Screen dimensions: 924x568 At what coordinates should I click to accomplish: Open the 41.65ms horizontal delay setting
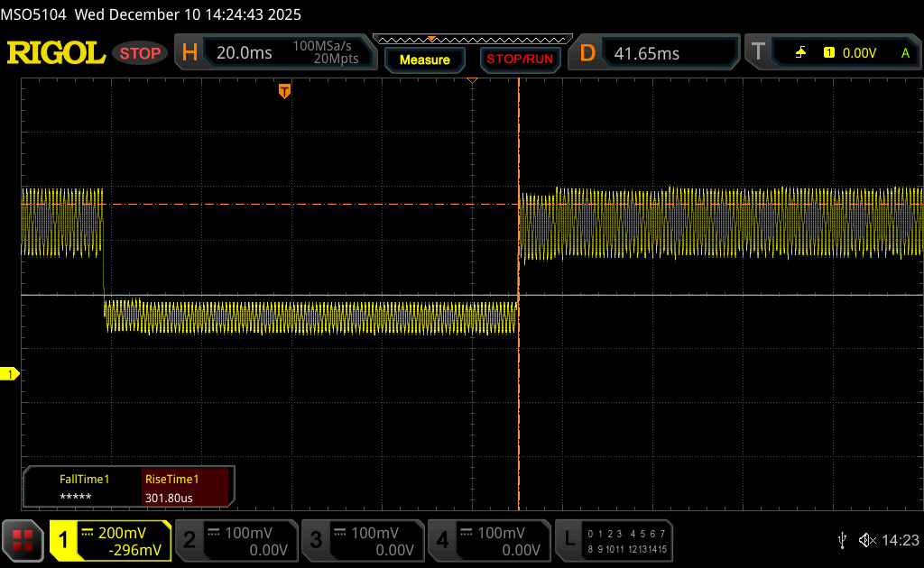click(646, 53)
